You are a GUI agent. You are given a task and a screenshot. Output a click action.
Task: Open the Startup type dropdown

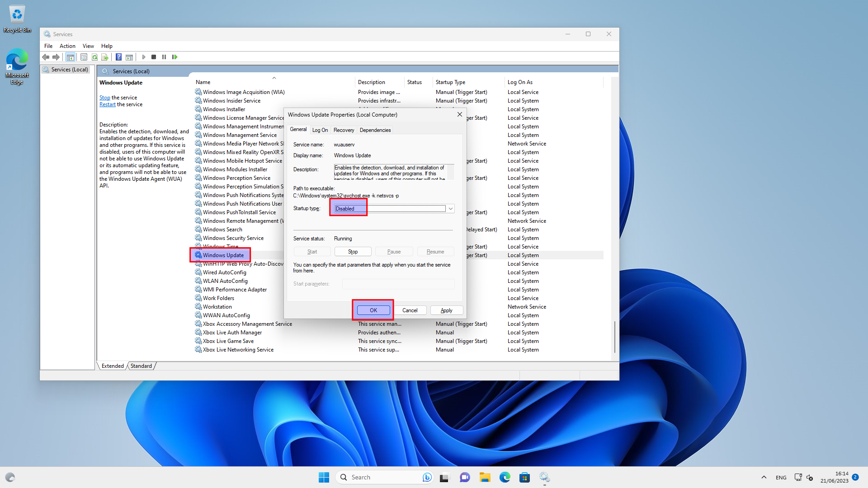pyautogui.click(x=394, y=208)
